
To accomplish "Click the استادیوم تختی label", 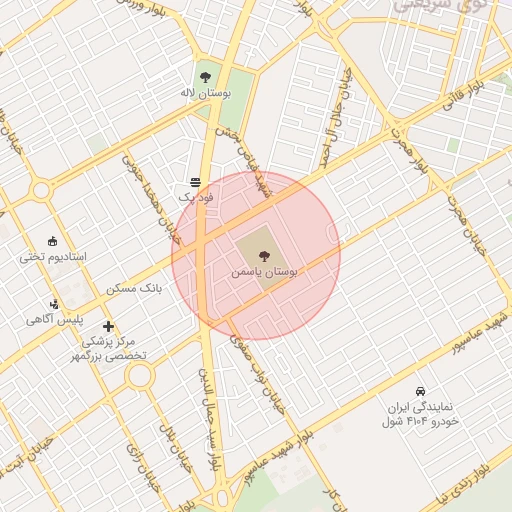I will point(53,257).
